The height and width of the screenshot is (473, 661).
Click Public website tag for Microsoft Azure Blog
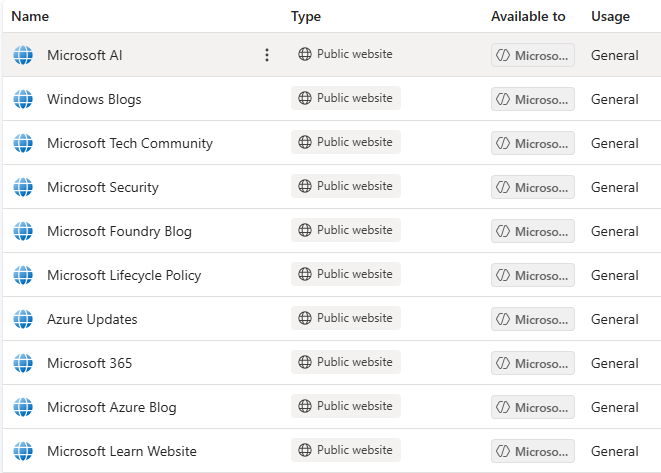click(346, 406)
